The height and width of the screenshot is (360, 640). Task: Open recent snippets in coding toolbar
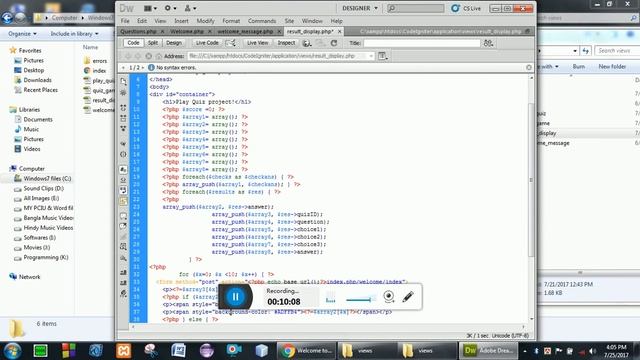(x=123, y=247)
